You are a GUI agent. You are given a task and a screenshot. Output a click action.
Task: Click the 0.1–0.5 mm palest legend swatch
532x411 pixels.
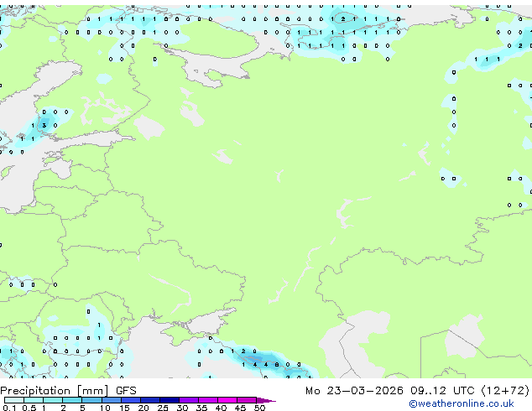(x=14, y=400)
